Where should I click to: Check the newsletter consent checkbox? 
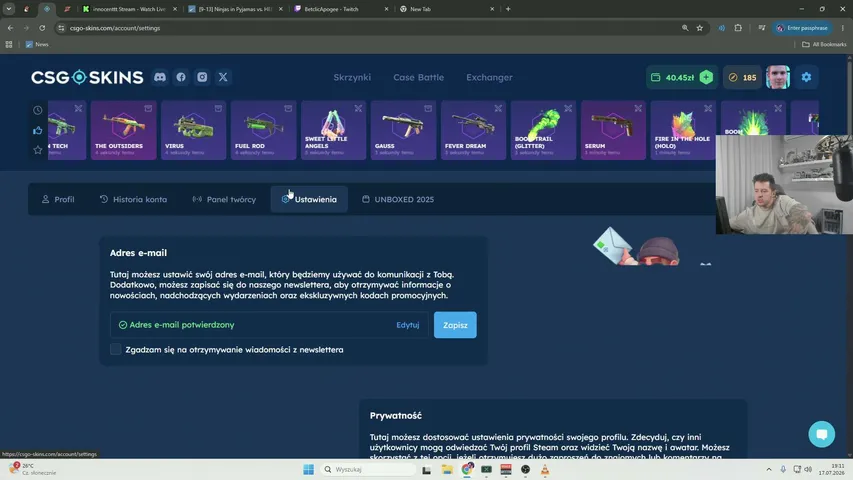click(x=115, y=349)
